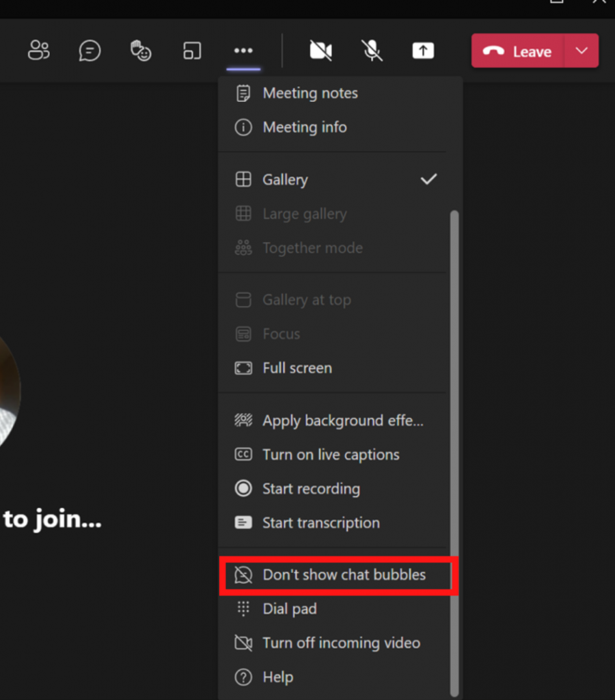This screenshot has height=700, width=615.
Task: Open the reactions raise-hand icon
Action: click(141, 51)
